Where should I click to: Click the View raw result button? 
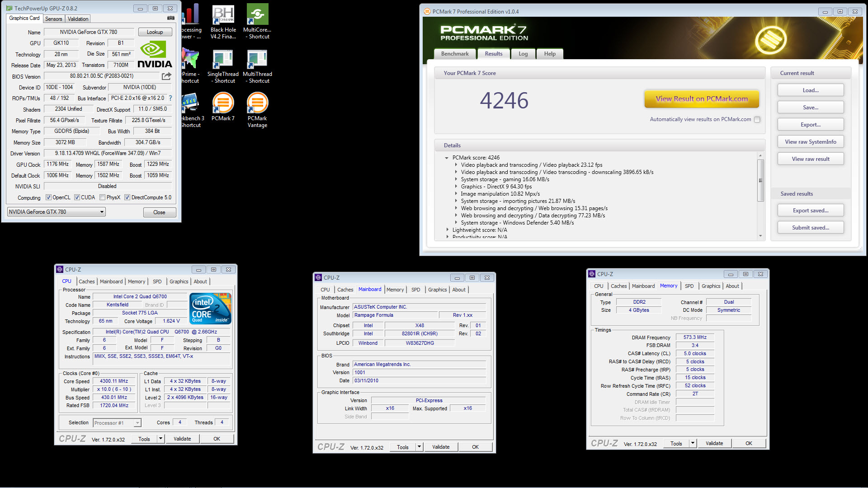click(x=811, y=159)
